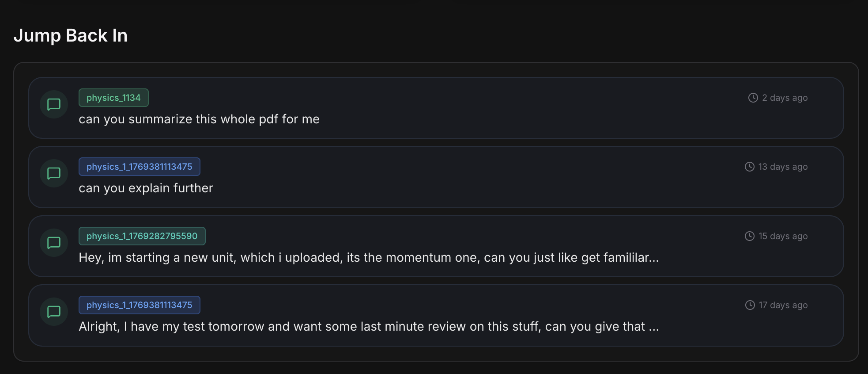This screenshot has width=868, height=374.
Task: Select the blue physics_1_1769381113475 badge on the second row
Action: (139, 166)
